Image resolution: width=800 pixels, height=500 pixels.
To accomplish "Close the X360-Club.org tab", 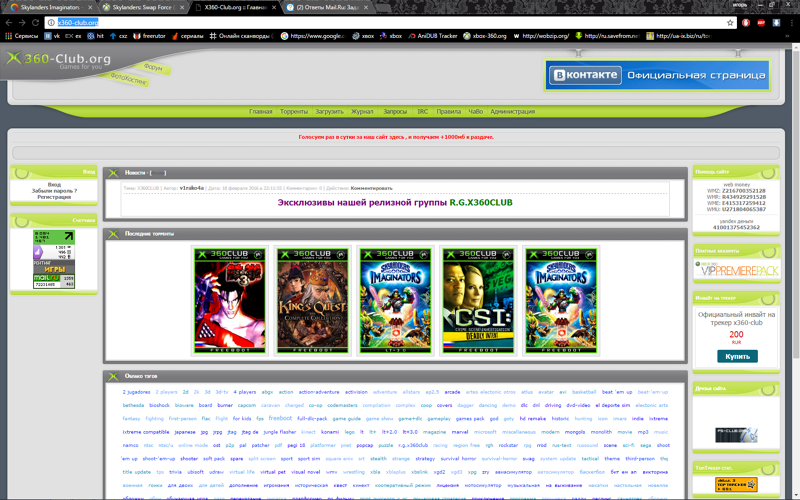I will click(274, 8).
